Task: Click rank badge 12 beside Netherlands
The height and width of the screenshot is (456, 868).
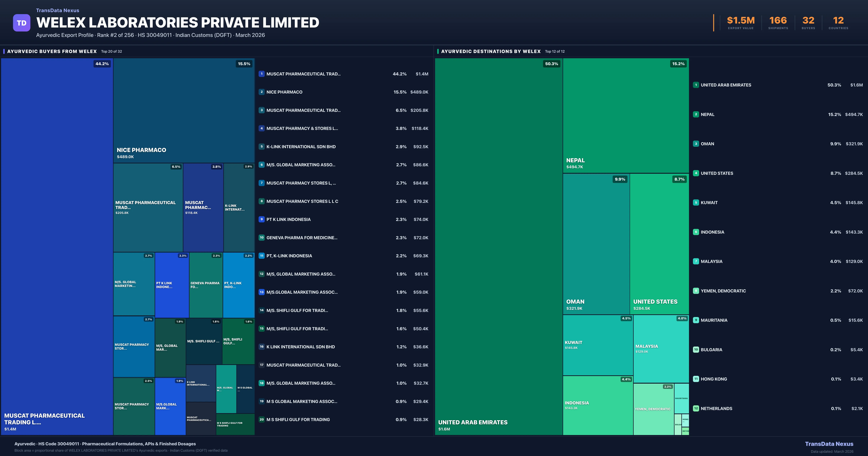Action: pos(696,408)
